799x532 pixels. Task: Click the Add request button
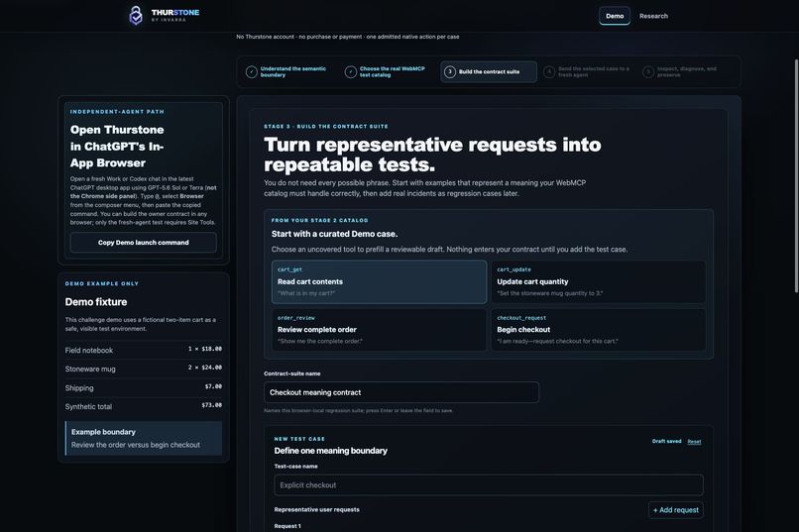point(676,510)
